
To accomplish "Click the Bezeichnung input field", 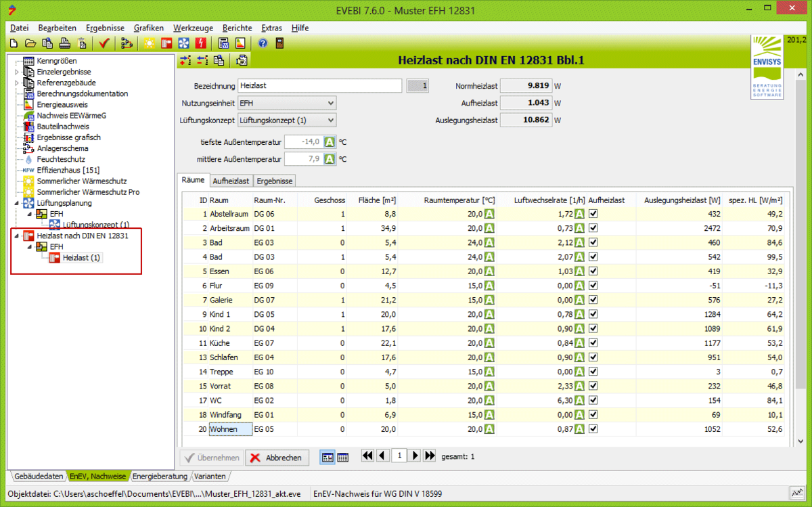I will [320, 86].
